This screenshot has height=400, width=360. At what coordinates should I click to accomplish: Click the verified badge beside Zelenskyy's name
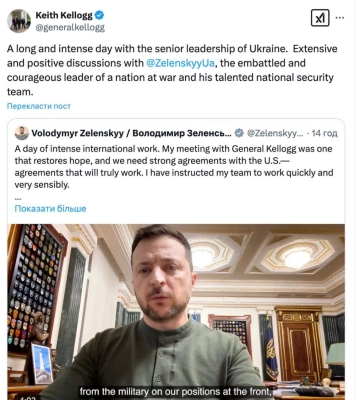tap(239, 133)
